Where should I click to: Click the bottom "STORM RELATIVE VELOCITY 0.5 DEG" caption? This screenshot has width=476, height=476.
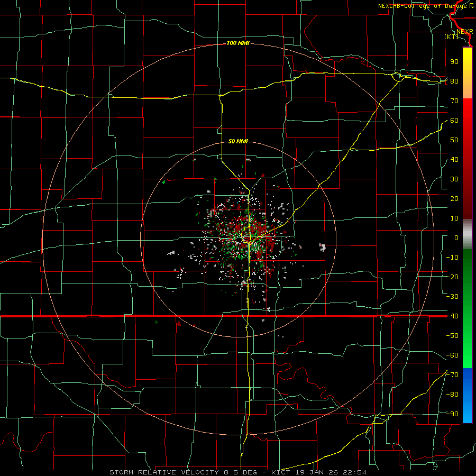coord(183,472)
